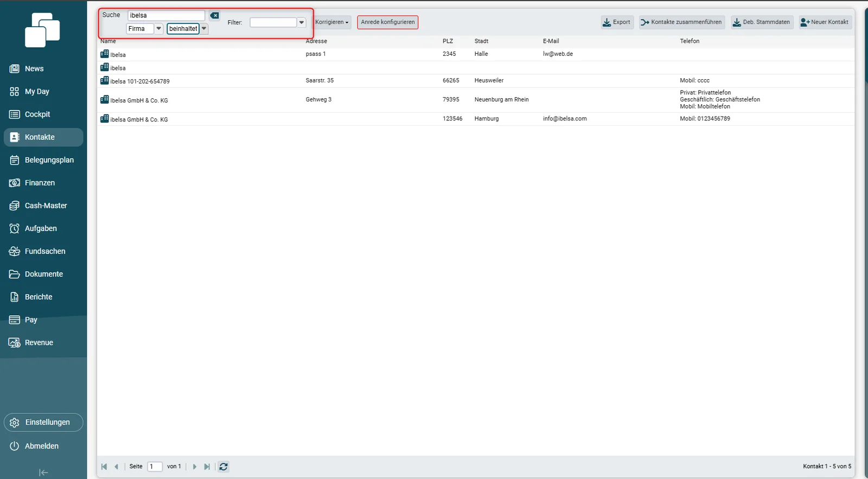The image size is (868, 479).
Task: Open the Filter dropdown
Action: click(x=302, y=22)
